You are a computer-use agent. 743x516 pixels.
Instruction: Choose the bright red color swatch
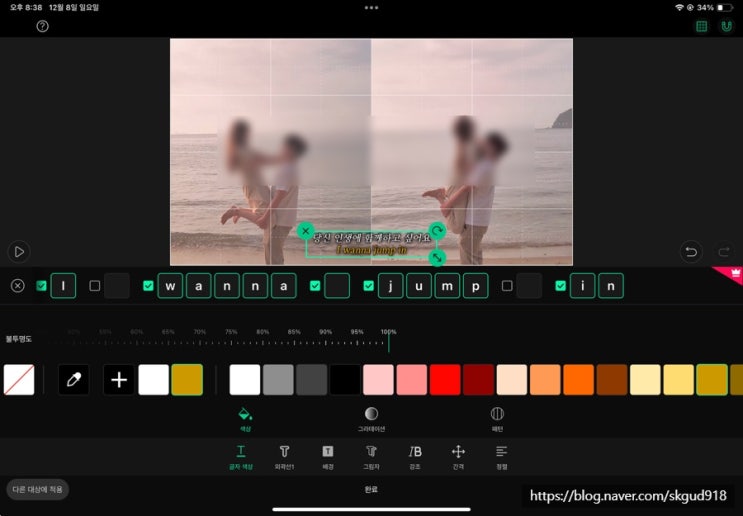445,380
